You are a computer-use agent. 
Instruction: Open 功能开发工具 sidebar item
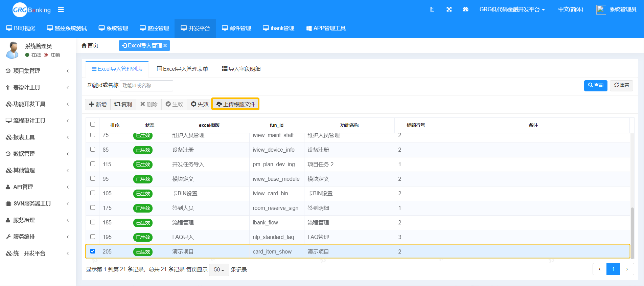pos(38,104)
